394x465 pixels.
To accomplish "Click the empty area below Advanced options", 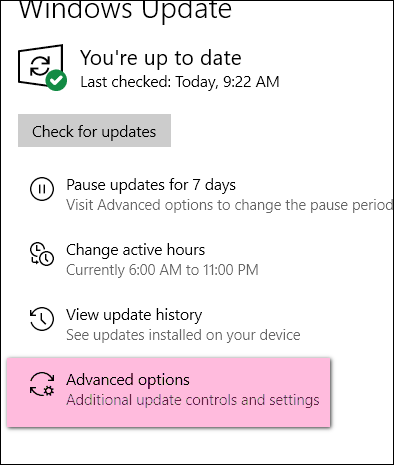I will tap(197, 445).
